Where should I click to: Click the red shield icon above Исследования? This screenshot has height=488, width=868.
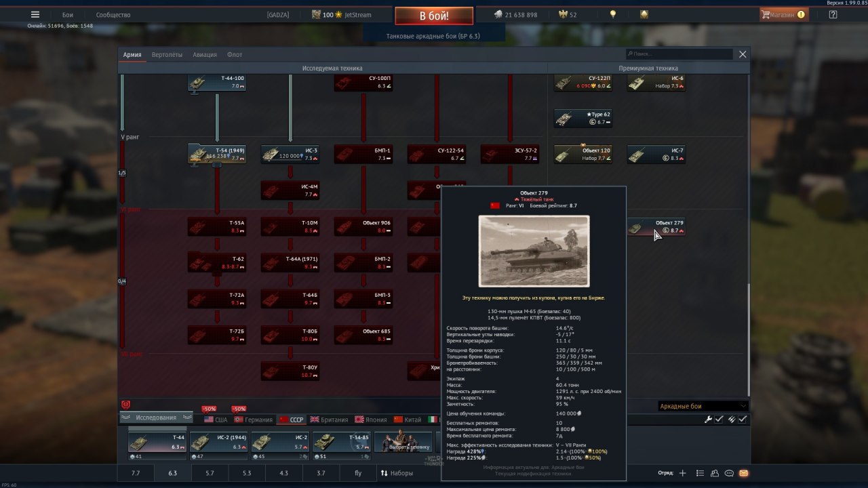(125, 405)
